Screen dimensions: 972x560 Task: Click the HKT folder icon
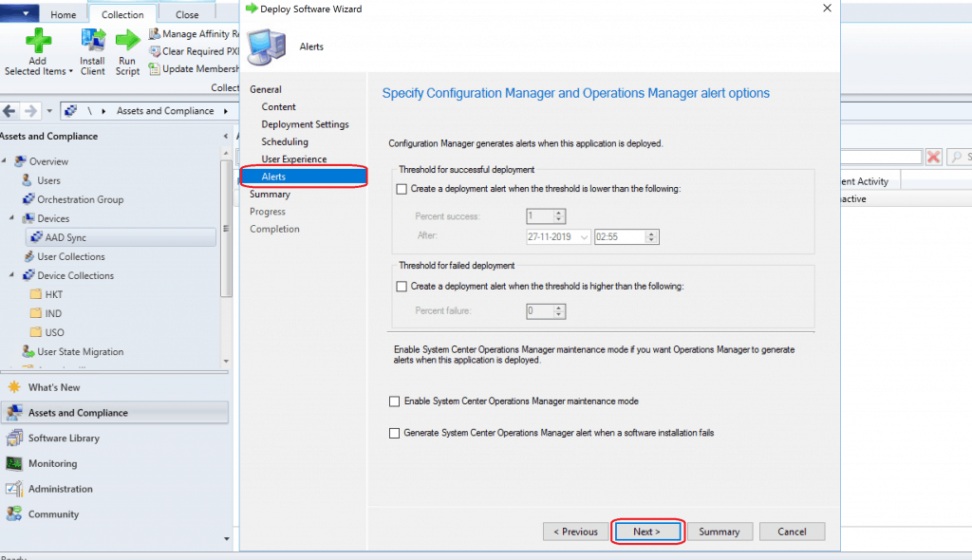tap(36, 294)
